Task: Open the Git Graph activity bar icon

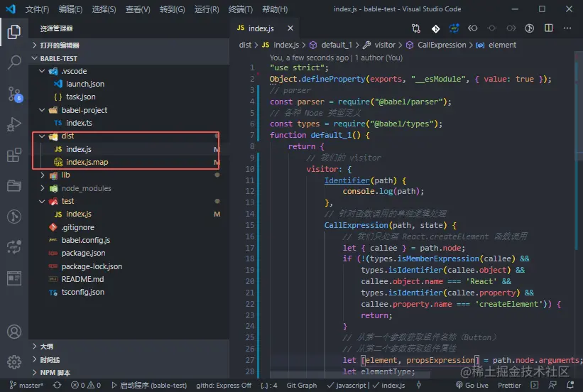Action: 14,216
